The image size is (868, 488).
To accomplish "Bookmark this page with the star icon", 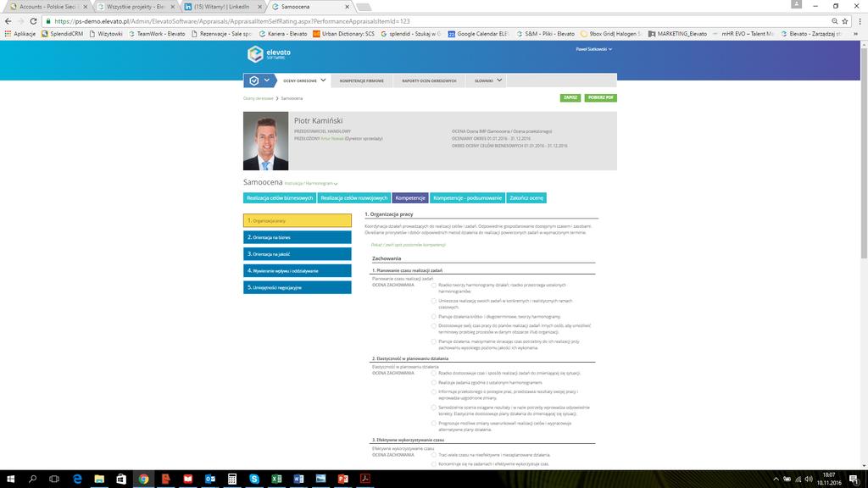I will click(x=845, y=21).
